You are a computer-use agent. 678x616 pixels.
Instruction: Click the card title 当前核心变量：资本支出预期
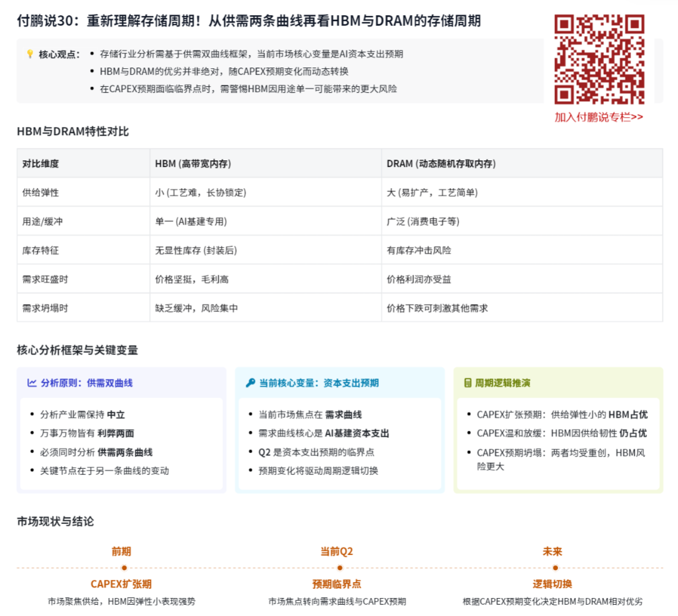(x=318, y=383)
